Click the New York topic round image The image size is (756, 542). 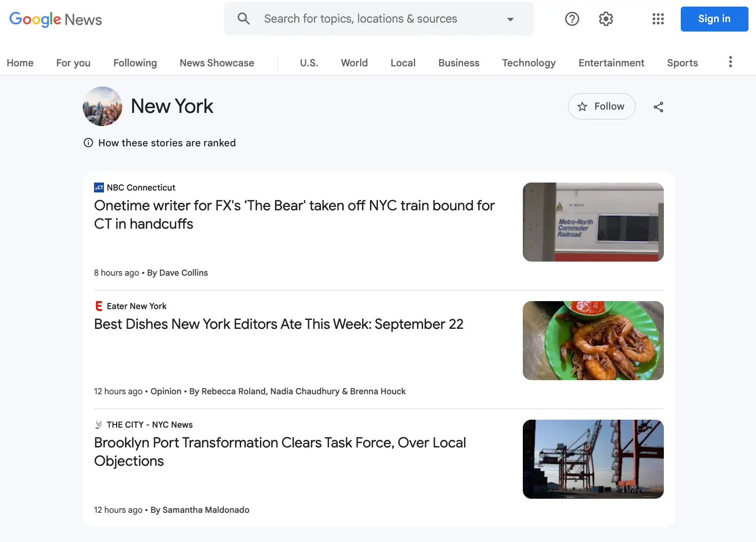click(x=102, y=106)
